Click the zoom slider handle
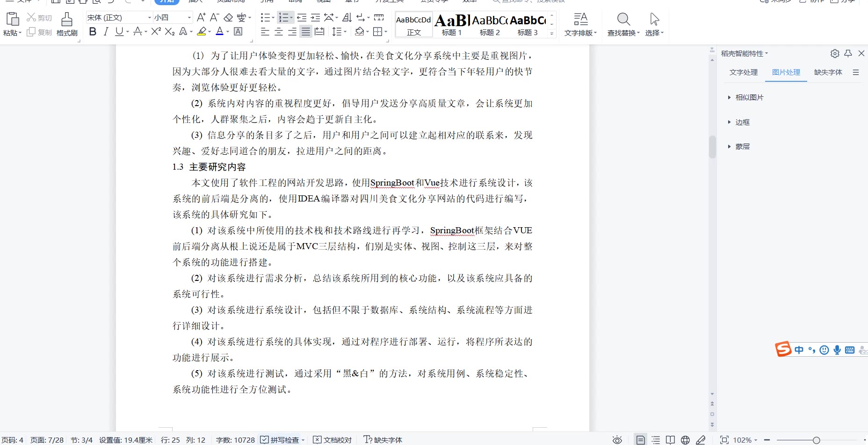The width and height of the screenshot is (868, 445). coord(816,440)
